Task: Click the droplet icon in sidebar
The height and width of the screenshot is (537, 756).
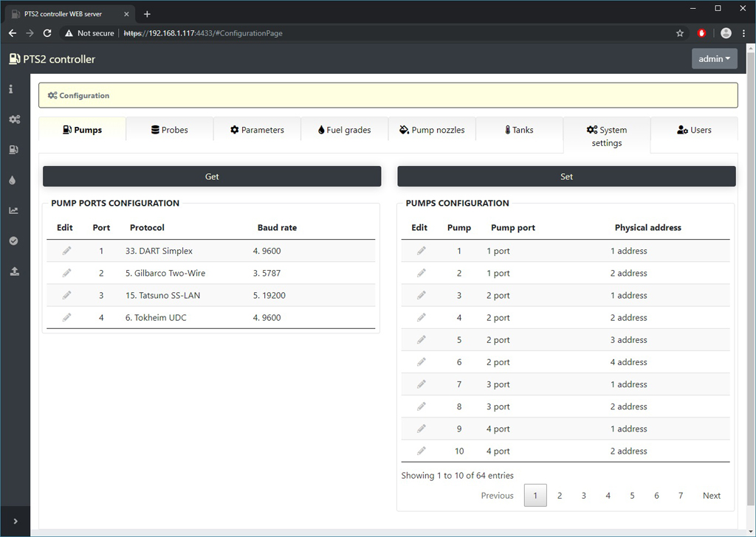Action: 13,180
